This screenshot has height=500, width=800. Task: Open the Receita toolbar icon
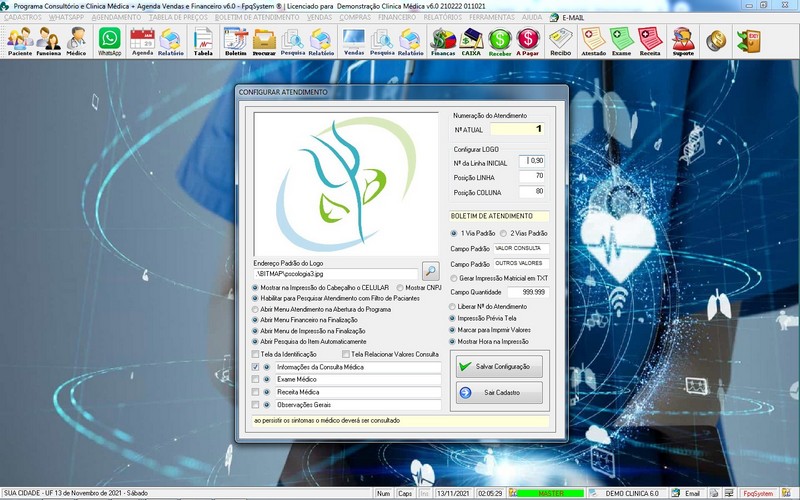pos(650,41)
